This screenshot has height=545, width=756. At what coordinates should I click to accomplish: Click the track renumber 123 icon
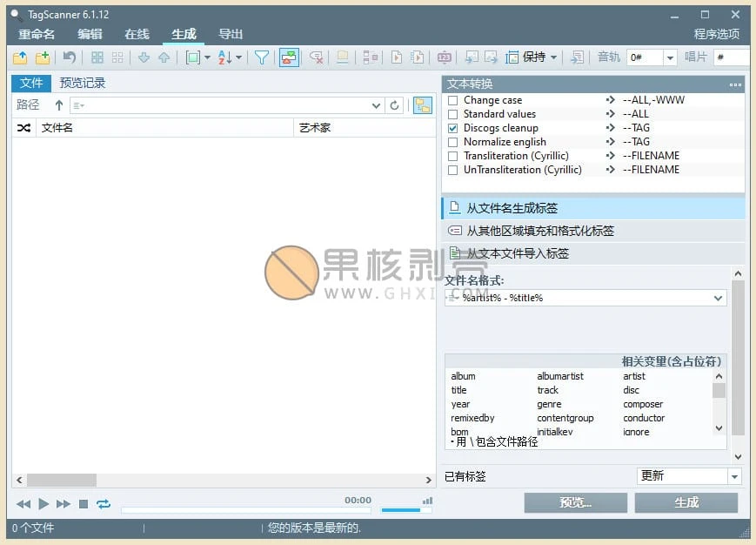444,57
